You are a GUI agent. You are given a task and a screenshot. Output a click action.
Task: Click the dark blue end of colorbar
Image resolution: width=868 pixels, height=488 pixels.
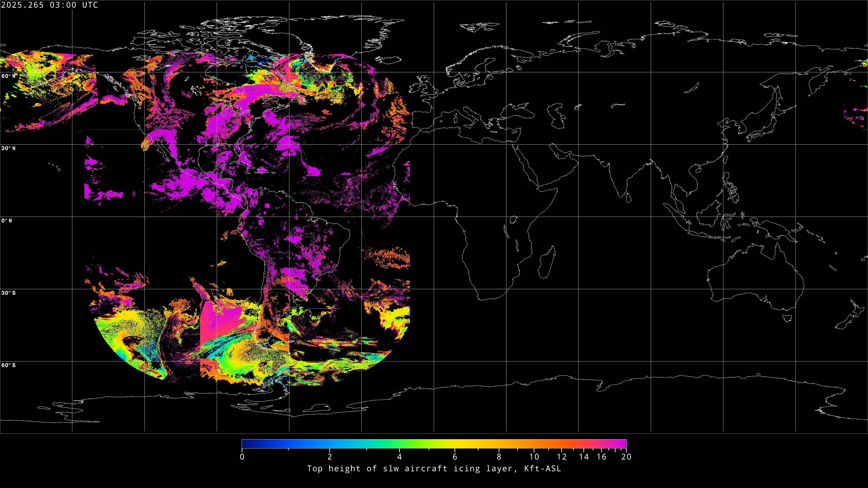[x=245, y=444]
